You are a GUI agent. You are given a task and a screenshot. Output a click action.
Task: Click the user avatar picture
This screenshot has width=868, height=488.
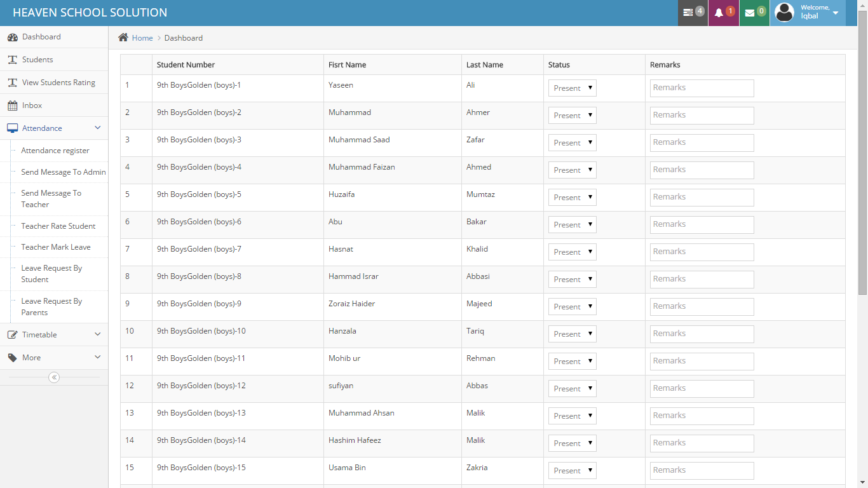click(x=785, y=13)
